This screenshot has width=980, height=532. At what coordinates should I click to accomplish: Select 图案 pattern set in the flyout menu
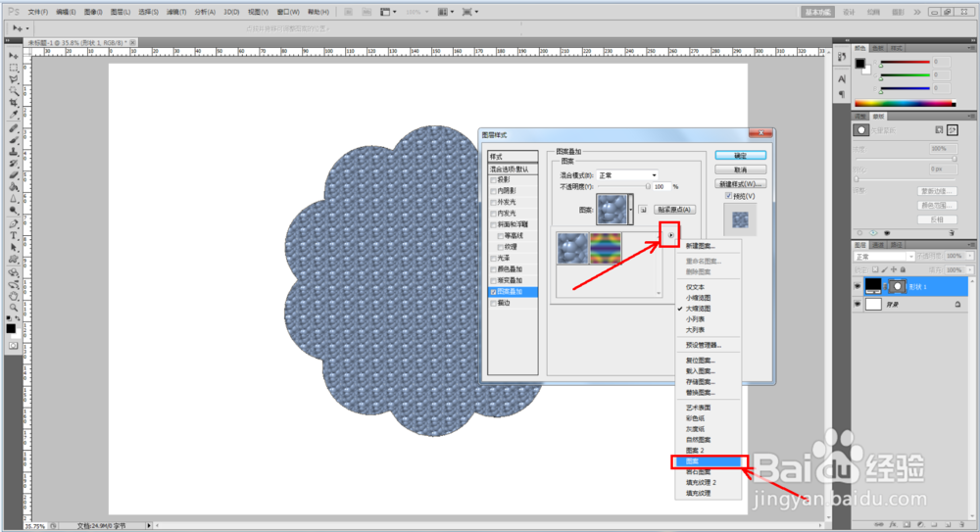point(709,461)
